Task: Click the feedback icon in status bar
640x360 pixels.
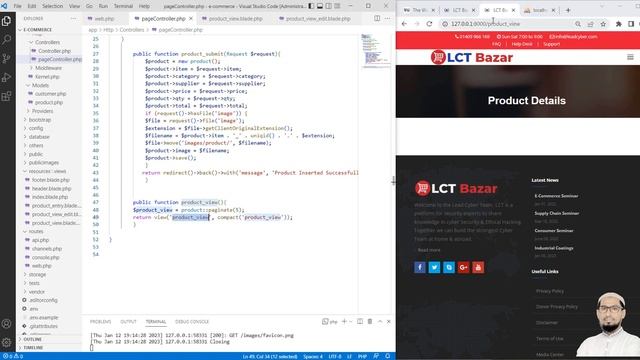Action: (x=376, y=356)
